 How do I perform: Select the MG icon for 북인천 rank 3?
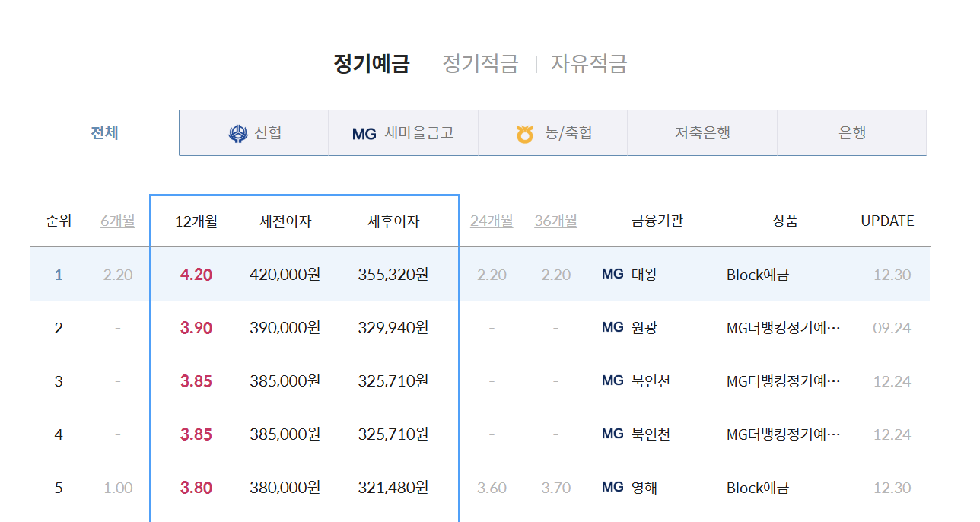tap(612, 380)
